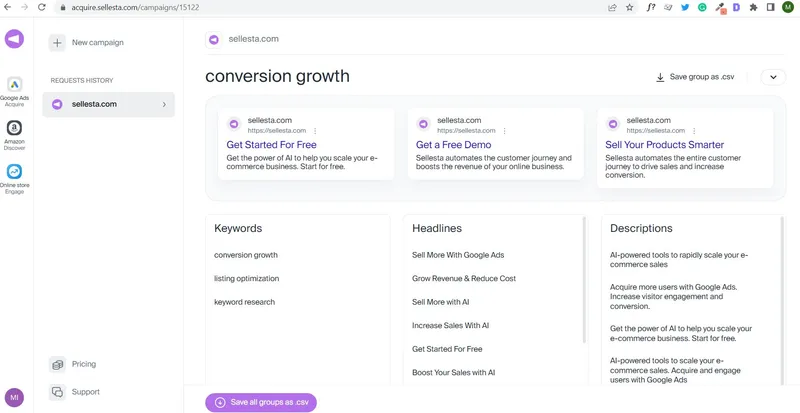Open Online store Engage sidebar icon
The height and width of the screenshot is (413, 800).
[14, 172]
